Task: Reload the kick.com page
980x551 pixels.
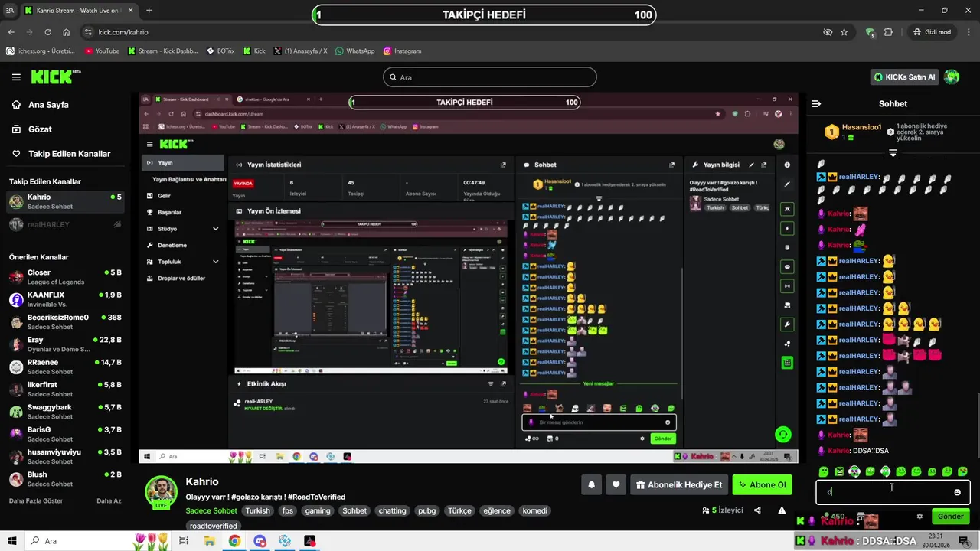Action: 48,32
